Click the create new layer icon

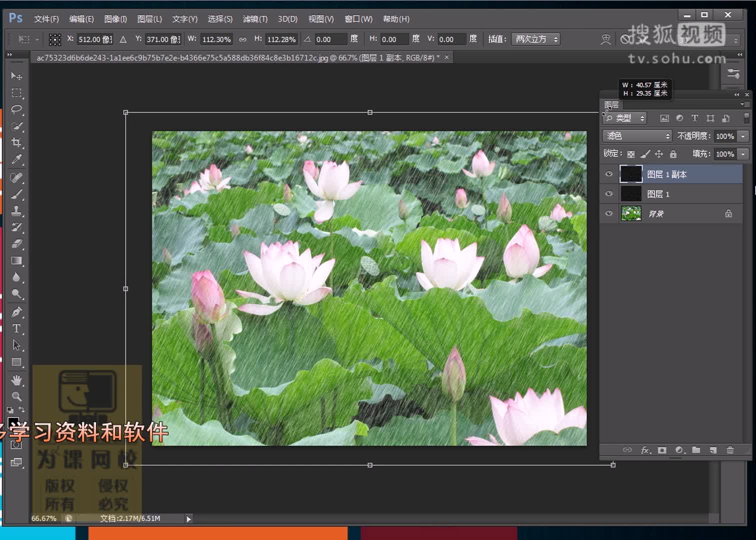click(713, 450)
